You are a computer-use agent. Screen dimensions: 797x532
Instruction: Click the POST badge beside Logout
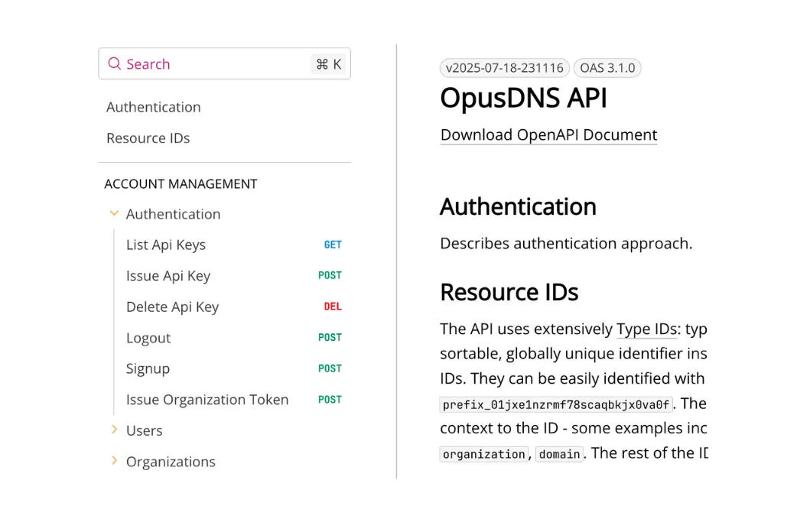pos(330,337)
